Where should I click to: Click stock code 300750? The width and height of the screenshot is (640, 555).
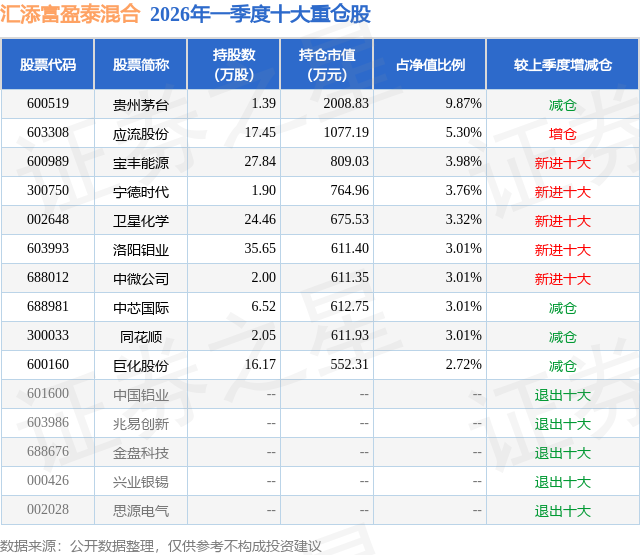[48, 191]
